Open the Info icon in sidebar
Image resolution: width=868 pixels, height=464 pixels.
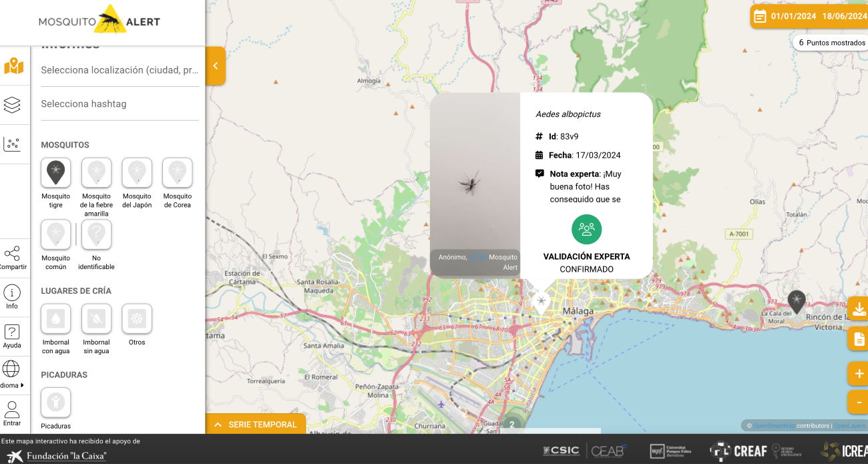[12, 293]
